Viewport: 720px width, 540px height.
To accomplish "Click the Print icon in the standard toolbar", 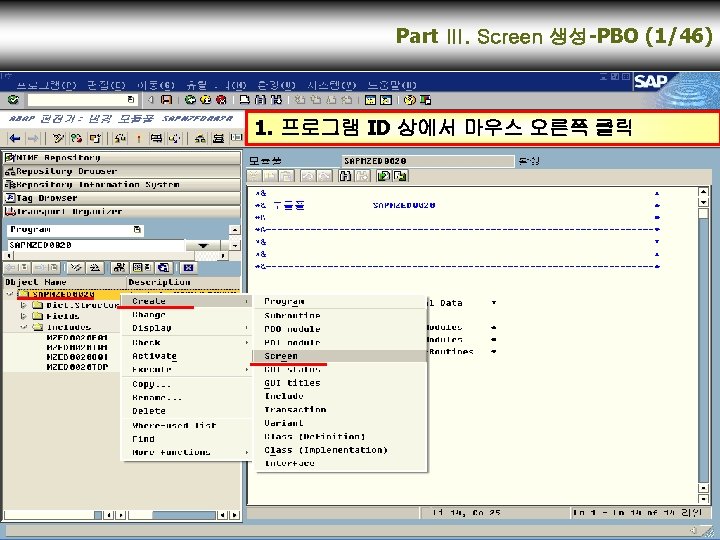I will click(x=245, y=100).
